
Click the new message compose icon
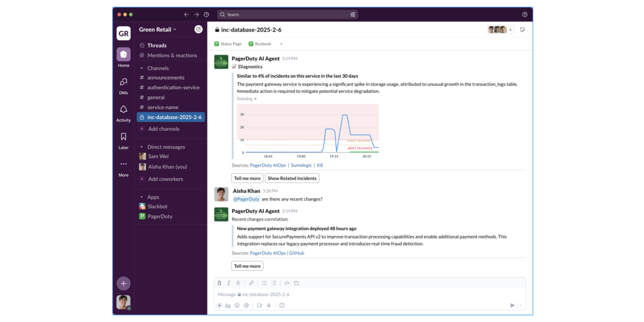(x=199, y=29)
